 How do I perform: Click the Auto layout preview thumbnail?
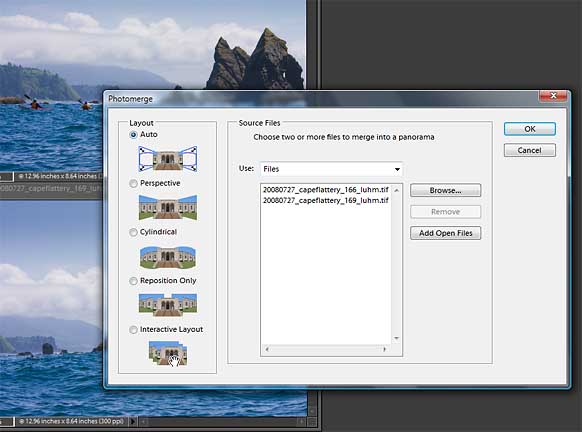click(x=168, y=159)
